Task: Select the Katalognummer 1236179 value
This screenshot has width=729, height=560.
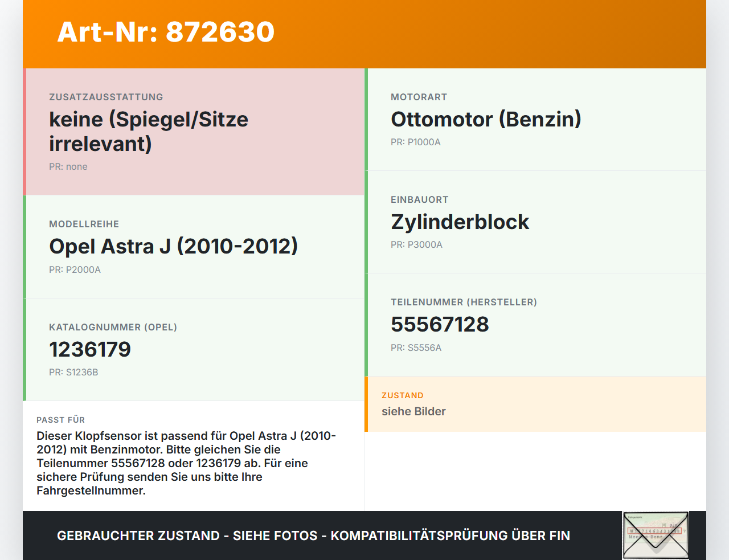Action: (x=90, y=349)
